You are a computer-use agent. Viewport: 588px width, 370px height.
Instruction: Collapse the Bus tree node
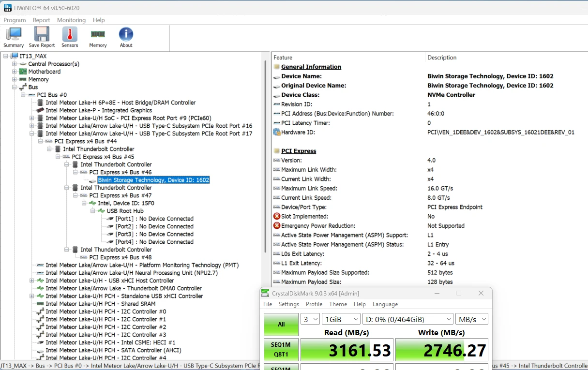(x=15, y=87)
